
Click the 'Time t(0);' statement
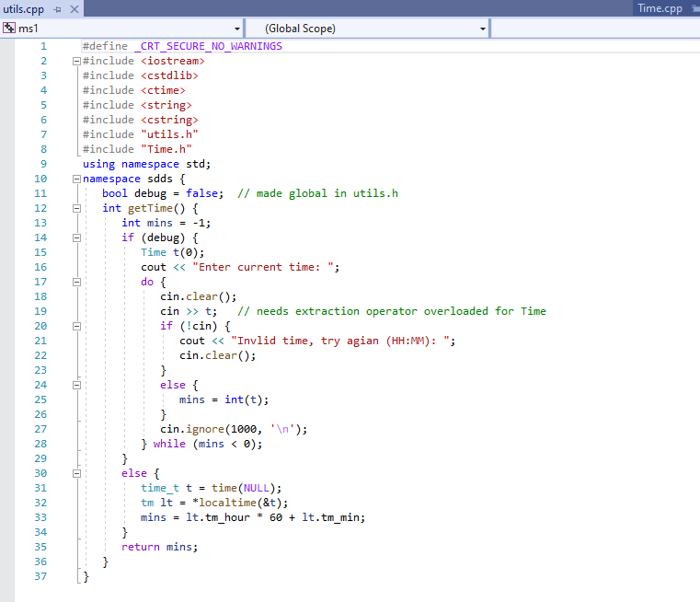(x=172, y=252)
